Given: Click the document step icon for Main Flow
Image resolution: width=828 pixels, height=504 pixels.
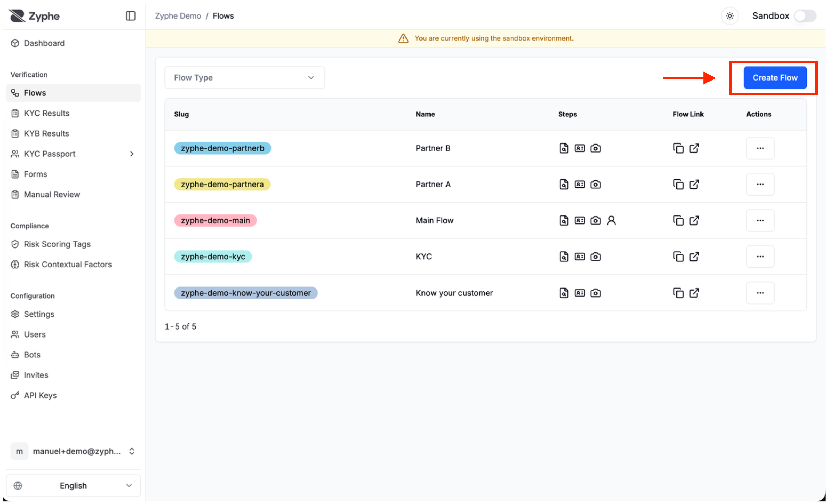Looking at the screenshot, I should 563,220.
